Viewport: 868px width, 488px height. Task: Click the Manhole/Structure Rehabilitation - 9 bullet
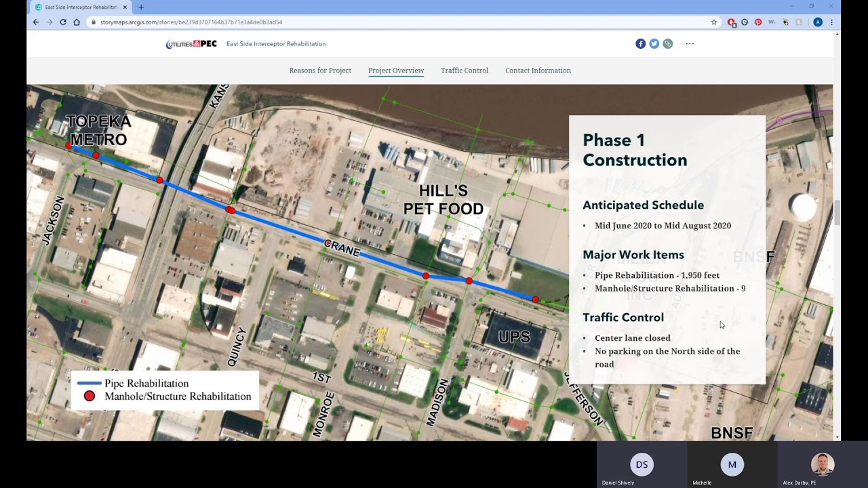(670, 288)
